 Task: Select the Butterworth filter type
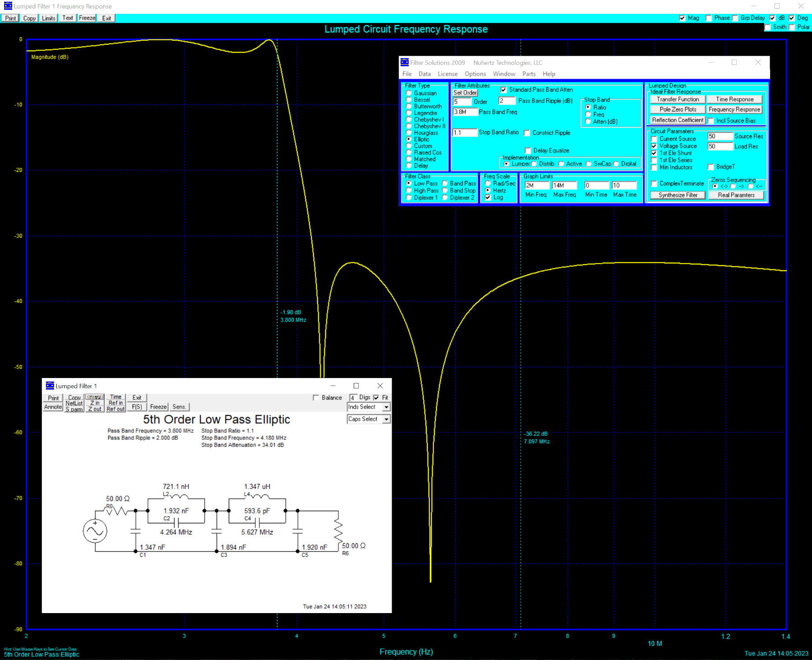409,106
